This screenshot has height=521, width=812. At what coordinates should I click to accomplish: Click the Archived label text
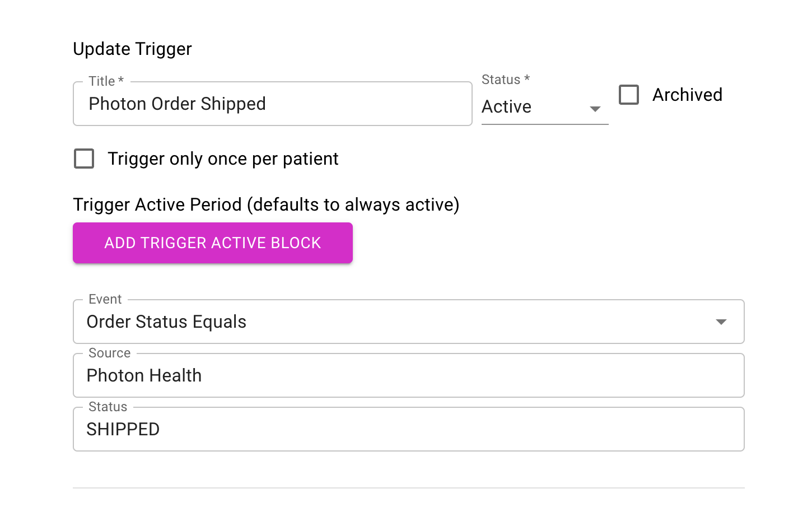687,95
